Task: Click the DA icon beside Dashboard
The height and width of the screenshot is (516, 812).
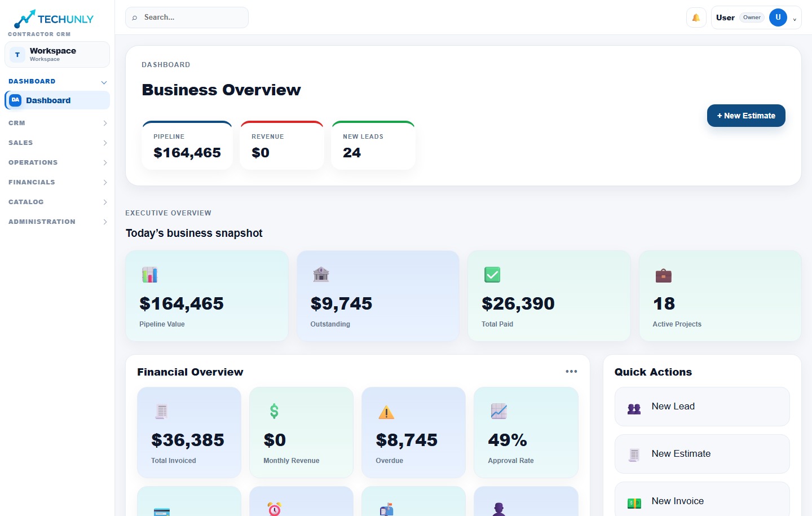Action: click(x=15, y=100)
